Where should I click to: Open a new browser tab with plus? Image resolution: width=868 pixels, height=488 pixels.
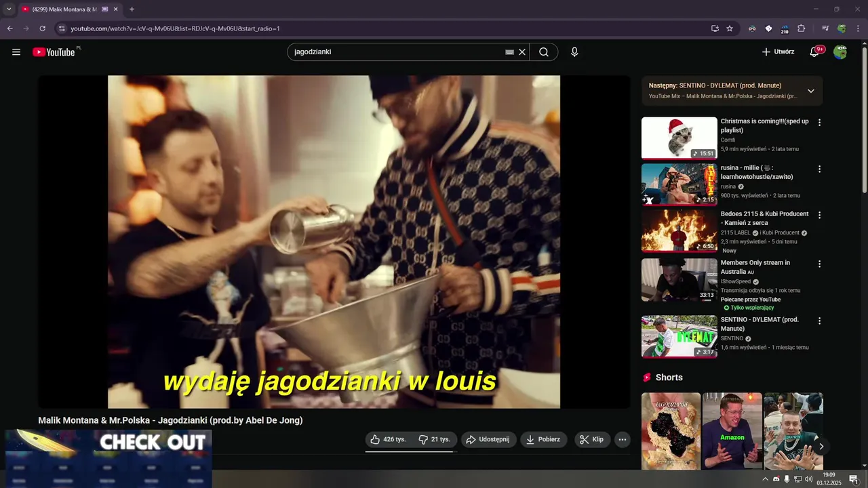coord(132,9)
